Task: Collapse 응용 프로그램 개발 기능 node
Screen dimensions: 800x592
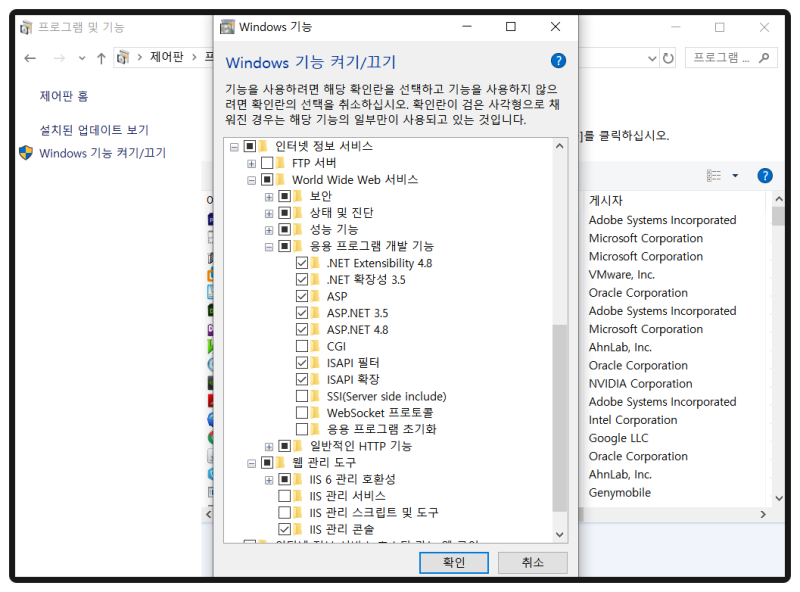Action: click(269, 247)
